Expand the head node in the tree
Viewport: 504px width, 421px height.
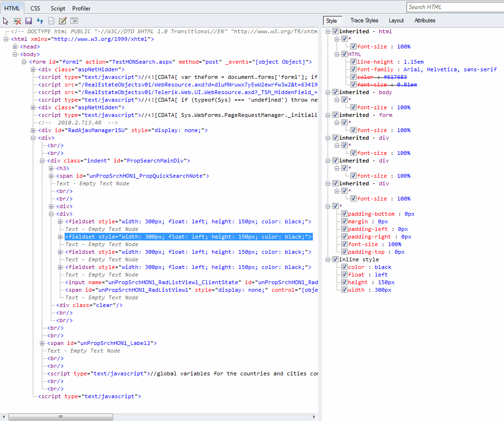16,47
